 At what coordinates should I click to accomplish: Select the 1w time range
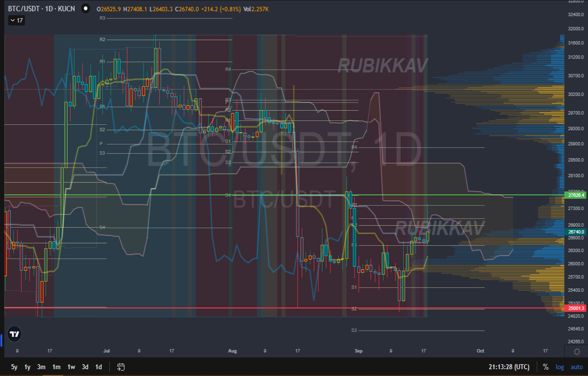coord(71,367)
